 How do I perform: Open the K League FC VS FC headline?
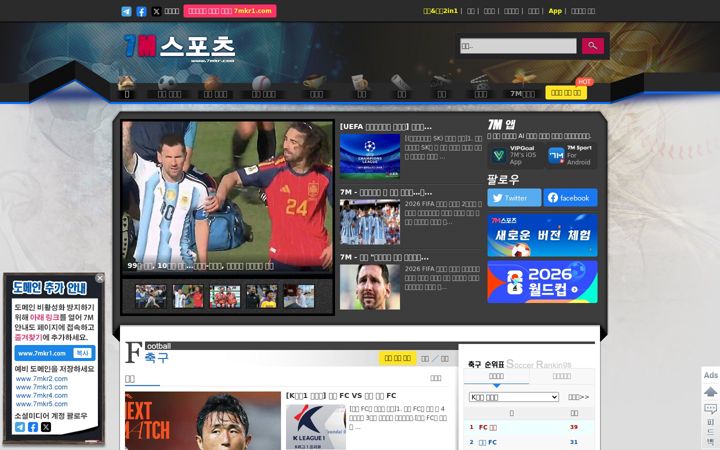pyautogui.click(x=341, y=395)
